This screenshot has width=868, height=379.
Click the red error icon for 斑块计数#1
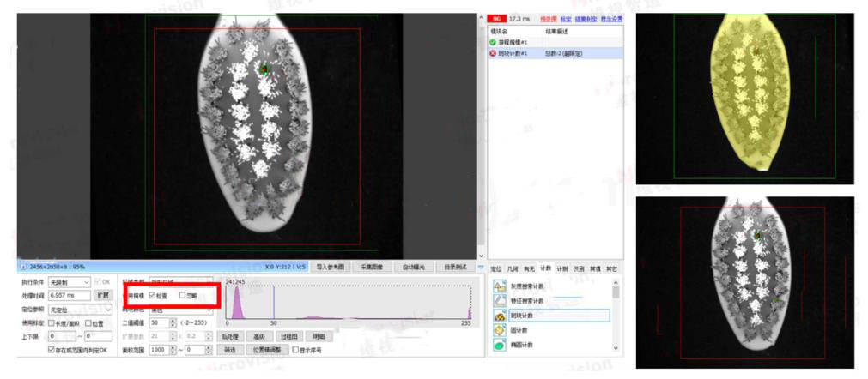point(493,53)
